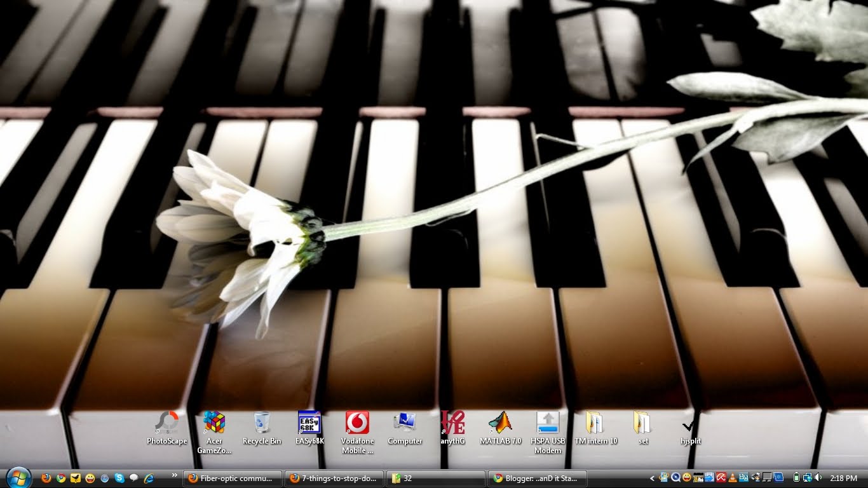Screen dimensions: 868x488
Task: Select the Vodafone Mobile desktop shortcut
Action: (x=357, y=432)
